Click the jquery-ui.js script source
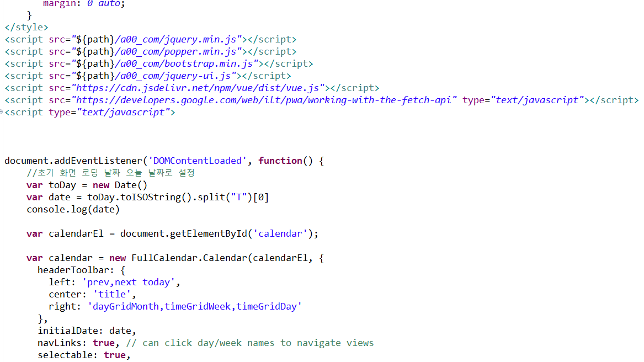644x362 pixels. tap(153, 76)
